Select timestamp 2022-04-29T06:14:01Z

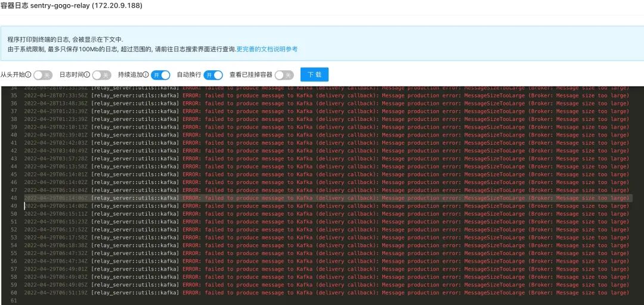55,174
